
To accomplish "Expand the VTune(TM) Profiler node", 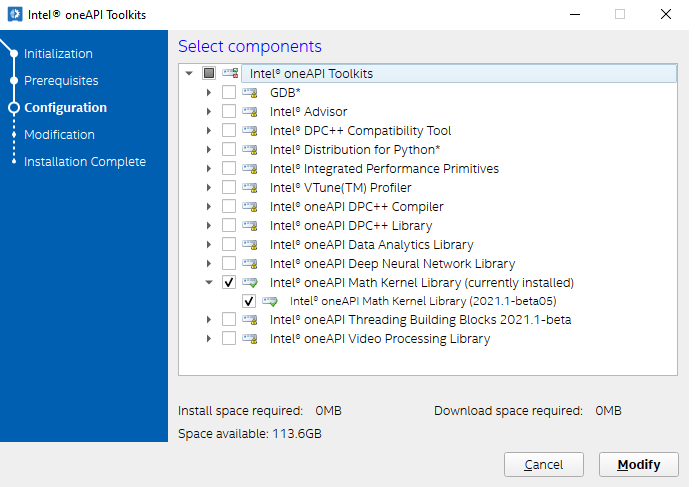I will pos(209,188).
